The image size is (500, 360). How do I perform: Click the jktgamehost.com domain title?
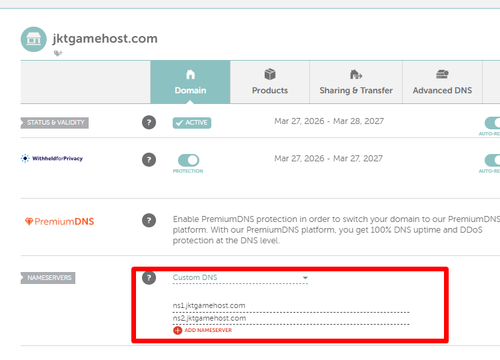tap(105, 38)
